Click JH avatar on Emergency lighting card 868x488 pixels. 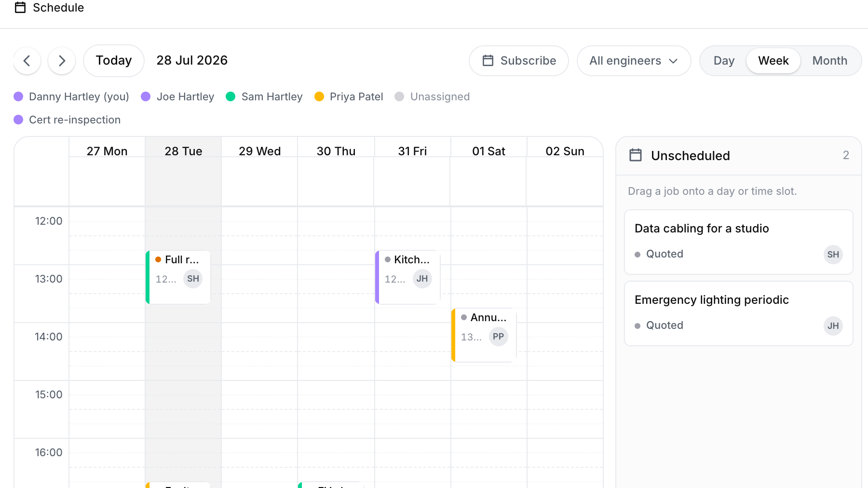tap(833, 326)
